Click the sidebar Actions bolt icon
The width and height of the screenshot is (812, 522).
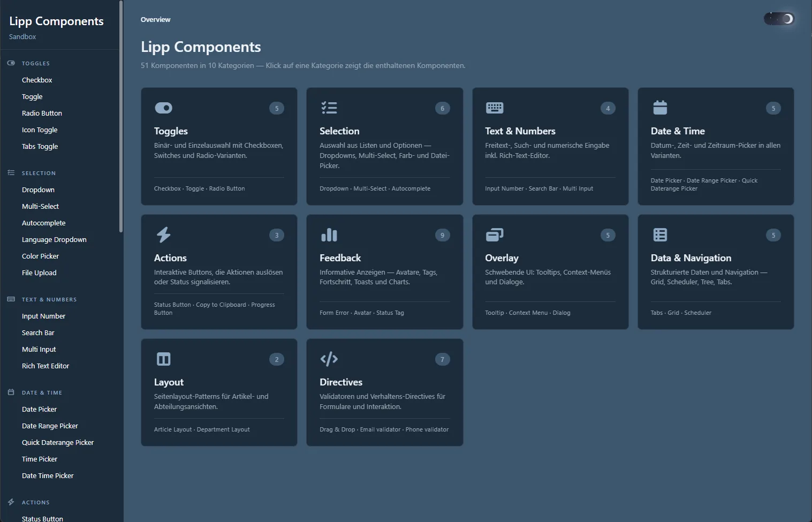coord(11,502)
